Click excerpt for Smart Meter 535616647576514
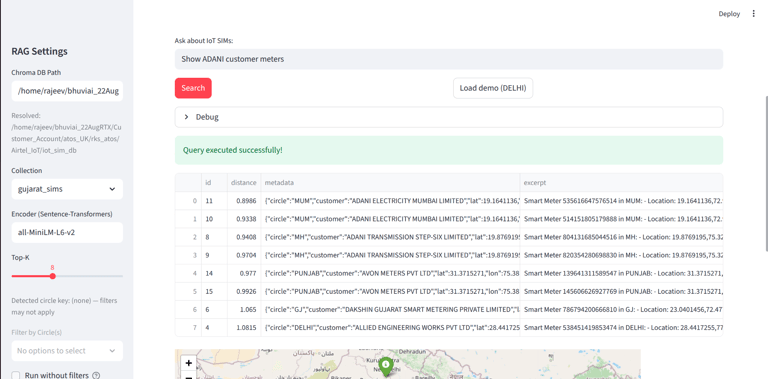This screenshot has width=768, height=379. (x=621, y=201)
